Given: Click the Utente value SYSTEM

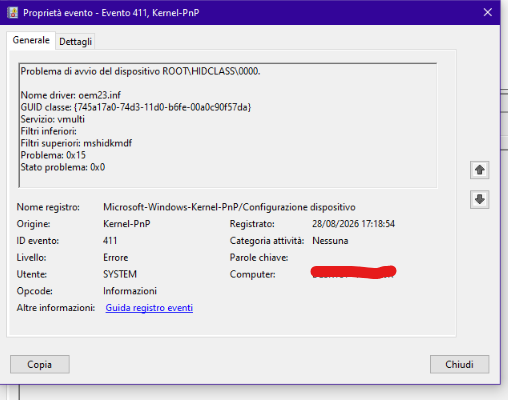Looking at the screenshot, I should pos(120,274).
